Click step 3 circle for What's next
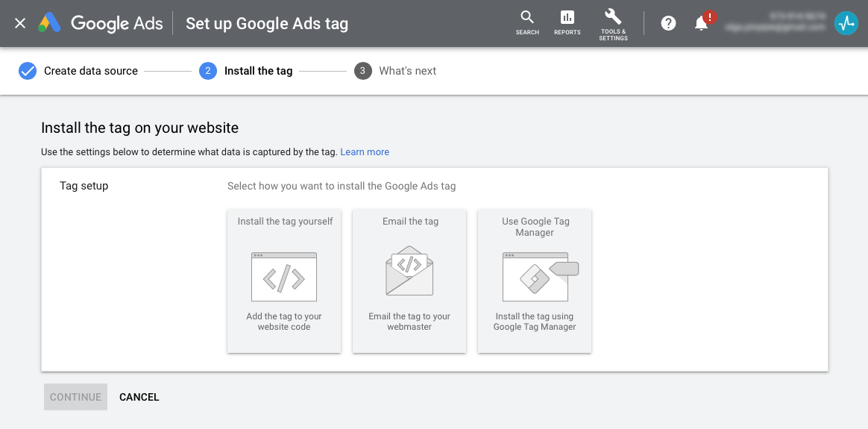Image resolution: width=868 pixels, height=429 pixels. coord(362,71)
